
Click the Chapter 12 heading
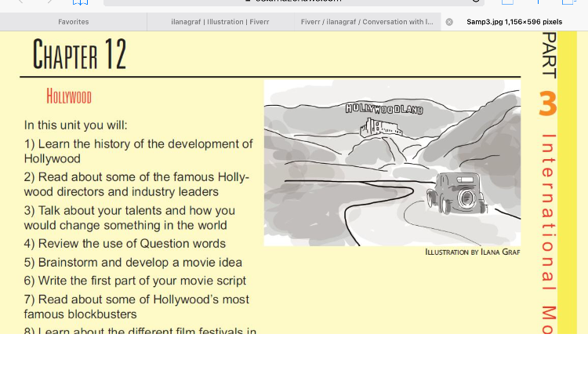[x=79, y=55]
